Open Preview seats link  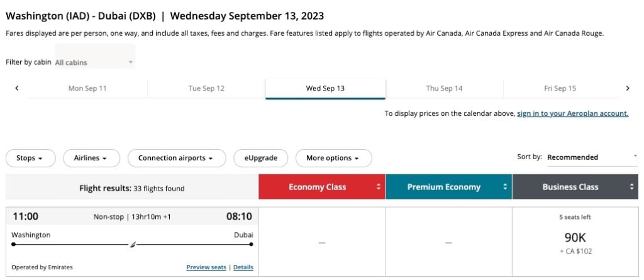(206, 267)
